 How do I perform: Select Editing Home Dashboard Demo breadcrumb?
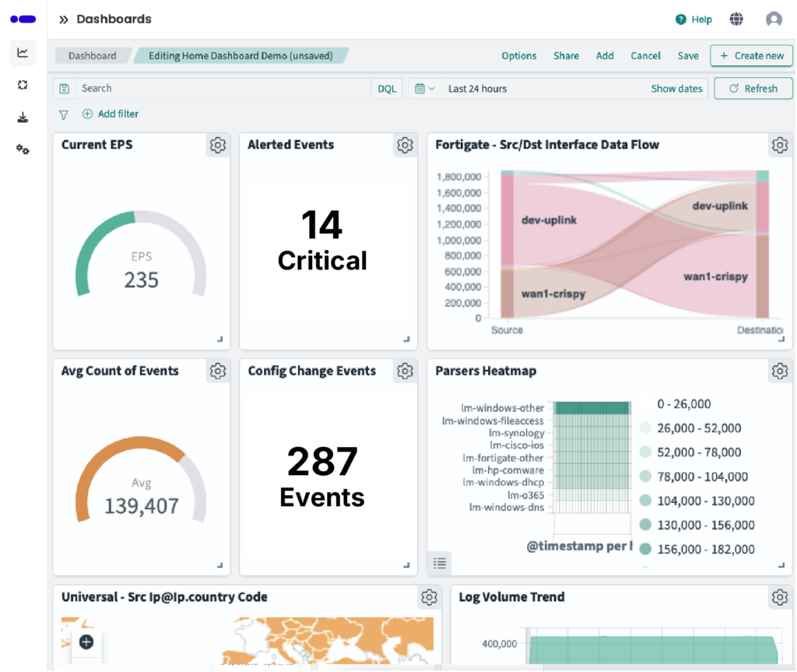point(241,55)
